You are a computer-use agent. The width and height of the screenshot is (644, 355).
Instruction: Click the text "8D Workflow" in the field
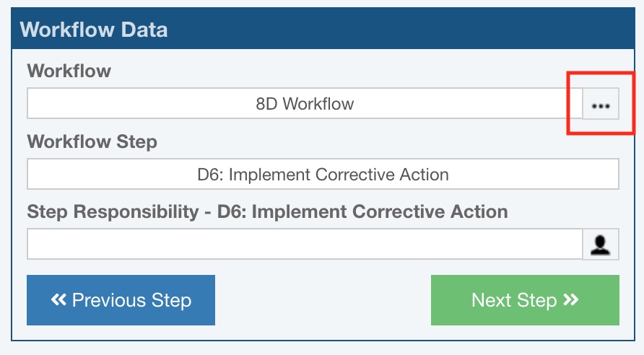305,104
